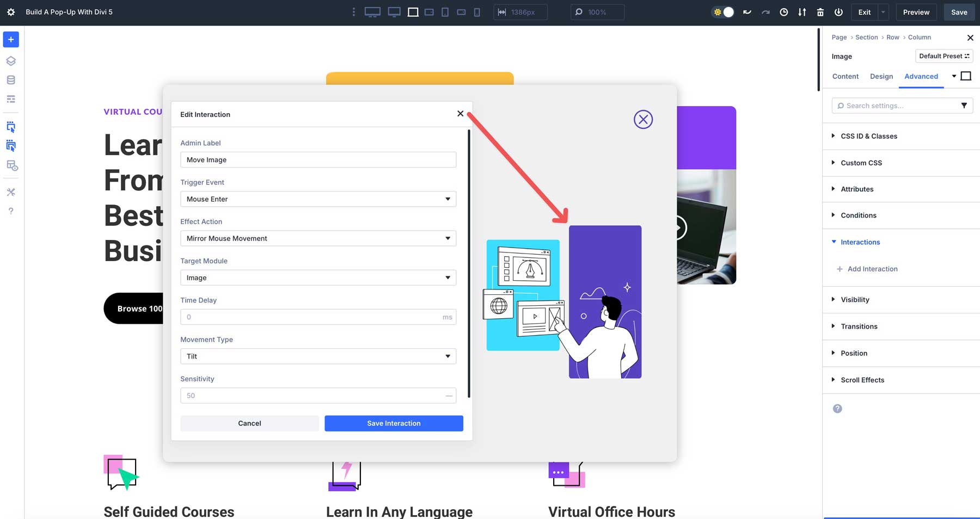Click the trash icon in the top toolbar
Image resolution: width=980 pixels, height=519 pixels.
point(820,11)
